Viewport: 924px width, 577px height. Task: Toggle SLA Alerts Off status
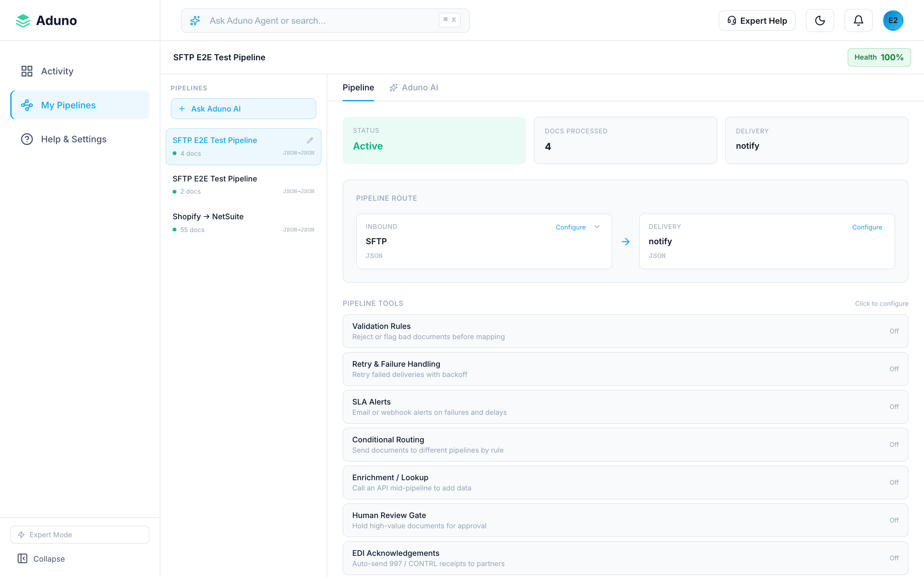coord(894,407)
